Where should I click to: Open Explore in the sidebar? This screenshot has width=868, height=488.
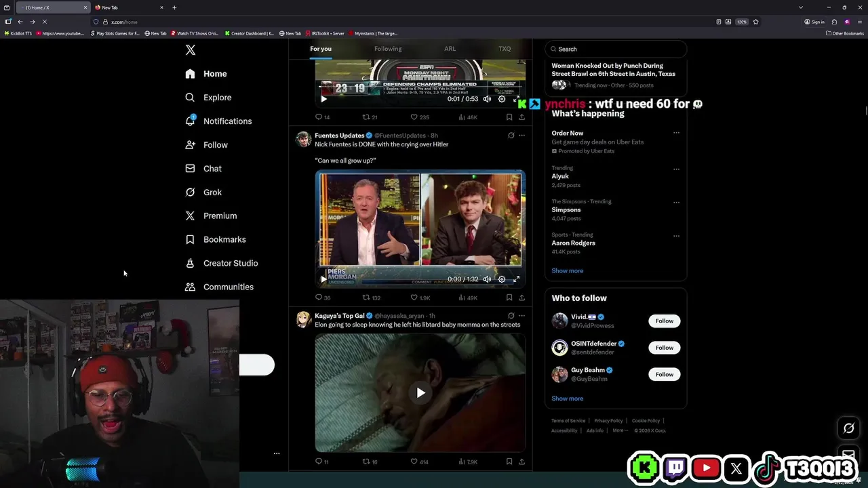tap(208, 98)
